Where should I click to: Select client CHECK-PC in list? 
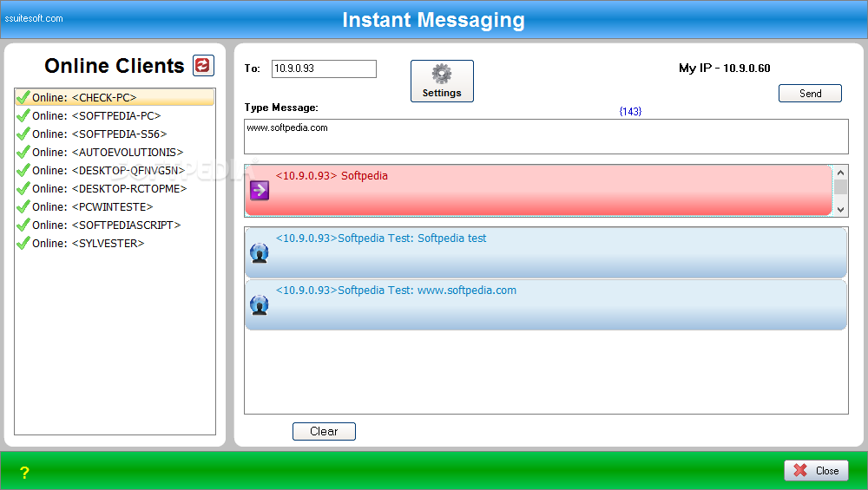(x=115, y=97)
